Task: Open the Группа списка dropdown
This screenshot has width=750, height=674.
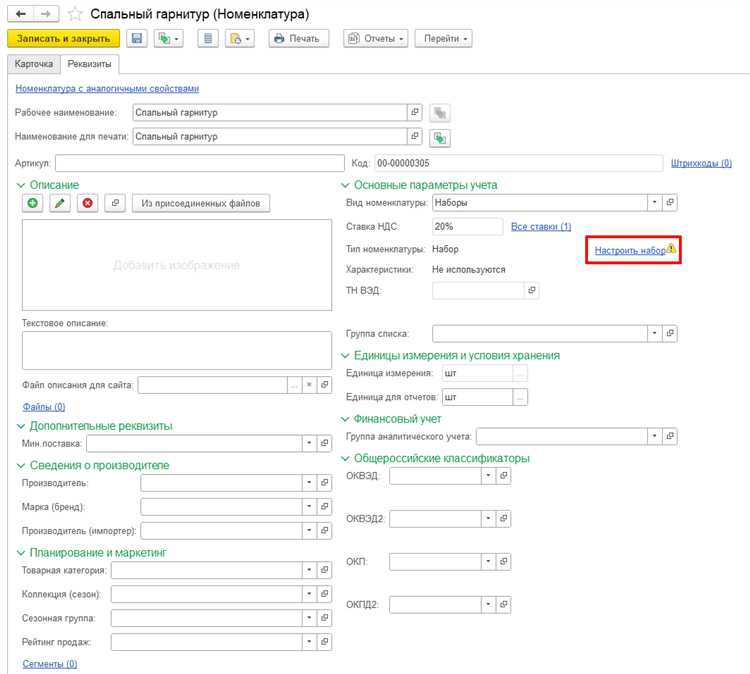Action: 654,333
